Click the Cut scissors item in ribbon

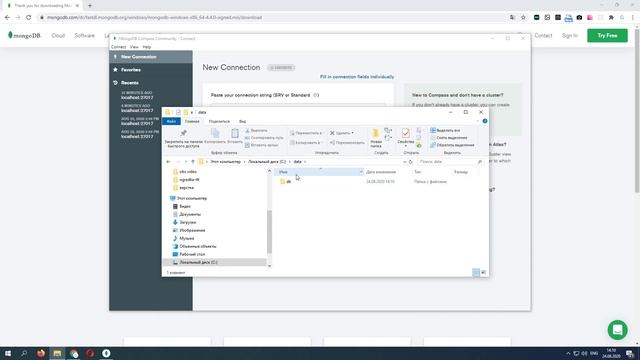256,131
